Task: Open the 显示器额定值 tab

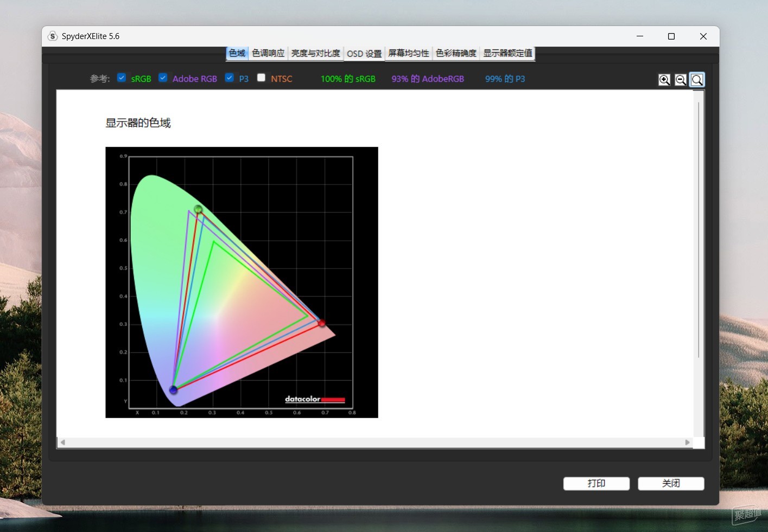Action: click(x=508, y=53)
